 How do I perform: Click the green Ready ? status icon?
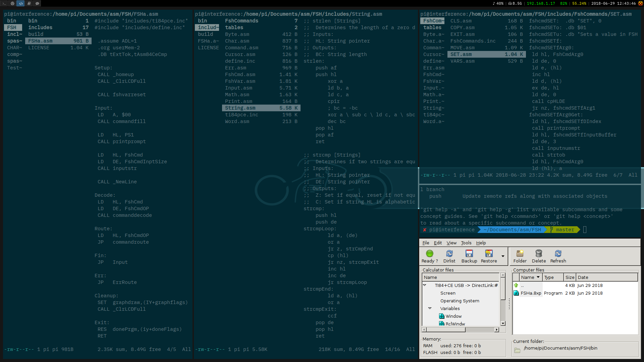coord(430,253)
